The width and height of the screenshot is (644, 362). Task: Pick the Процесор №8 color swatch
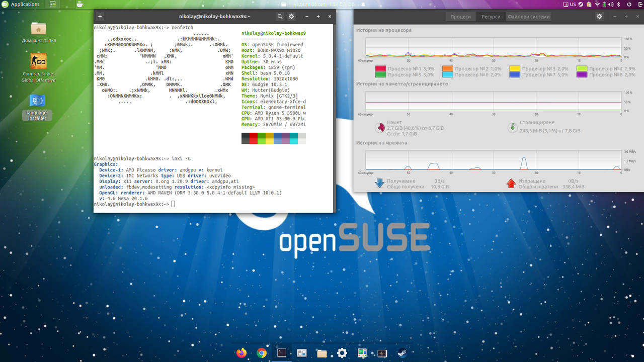pyautogui.click(x=582, y=74)
